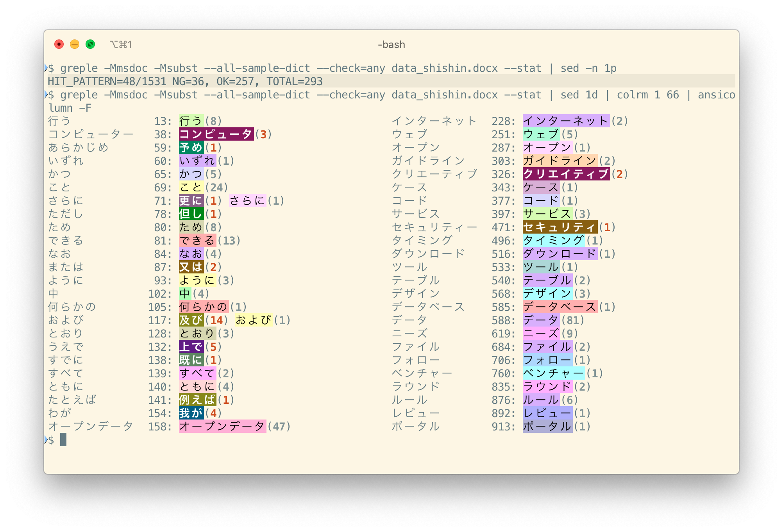
Task: Click the highlighted 中(4) entry
Action: click(x=185, y=294)
